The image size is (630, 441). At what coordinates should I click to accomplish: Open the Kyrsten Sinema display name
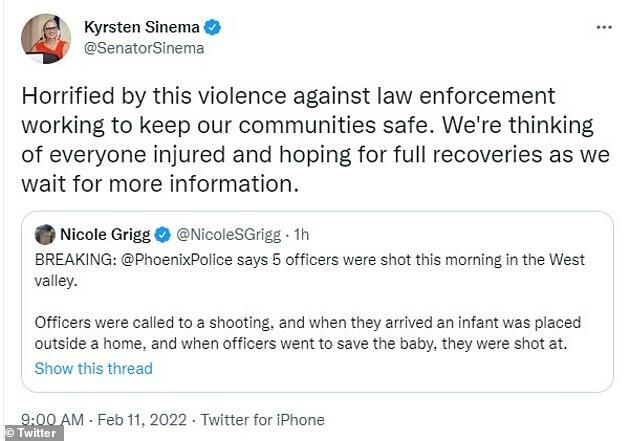tap(141, 27)
